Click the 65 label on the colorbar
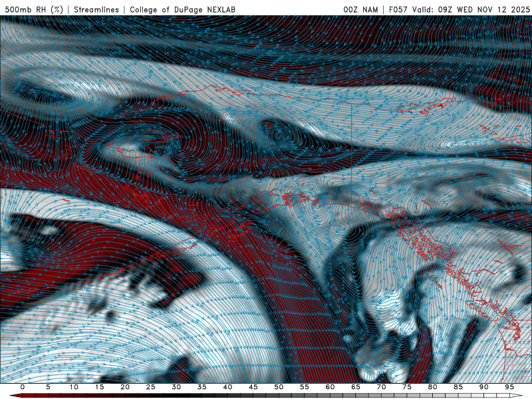Image resolution: width=532 pixels, height=399 pixels. pos(356,387)
